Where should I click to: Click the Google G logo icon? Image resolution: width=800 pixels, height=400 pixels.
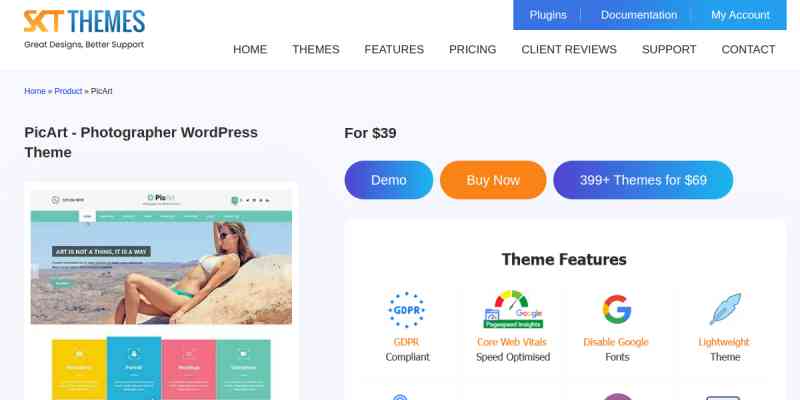click(x=617, y=309)
